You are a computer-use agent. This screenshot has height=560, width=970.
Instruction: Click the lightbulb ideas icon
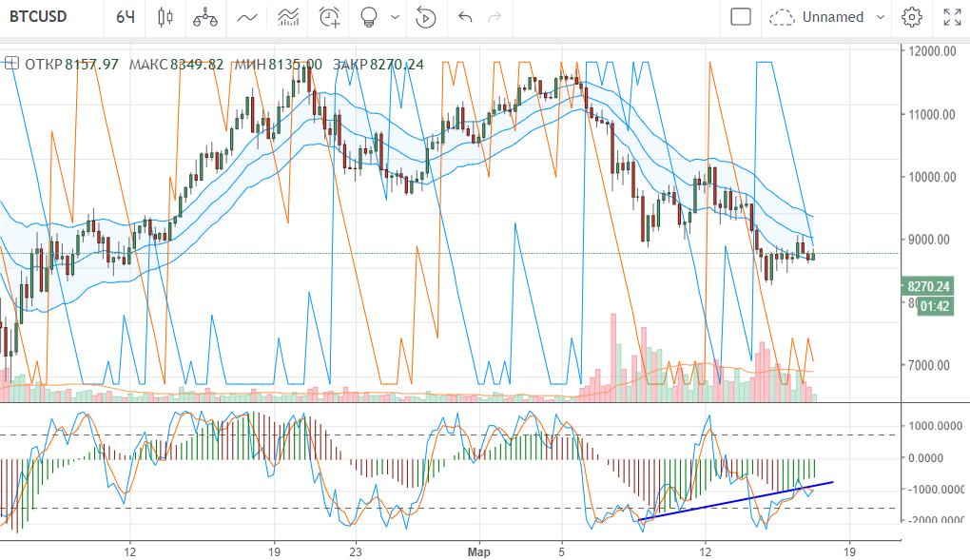pyautogui.click(x=369, y=17)
